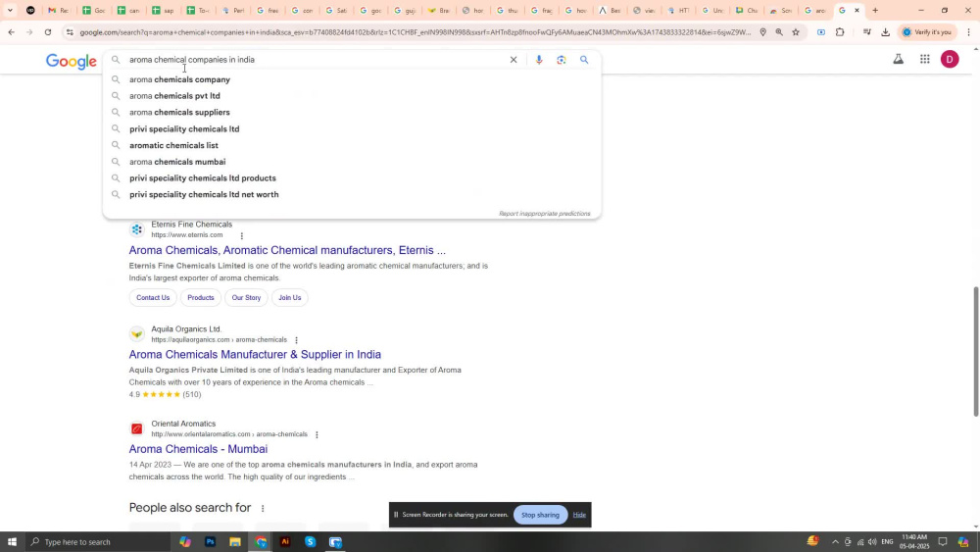Bookmark this page with the star icon
980x552 pixels.
coord(796,32)
